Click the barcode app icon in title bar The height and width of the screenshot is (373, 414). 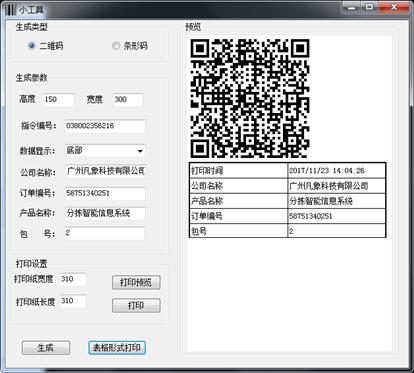tap(10, 9)
